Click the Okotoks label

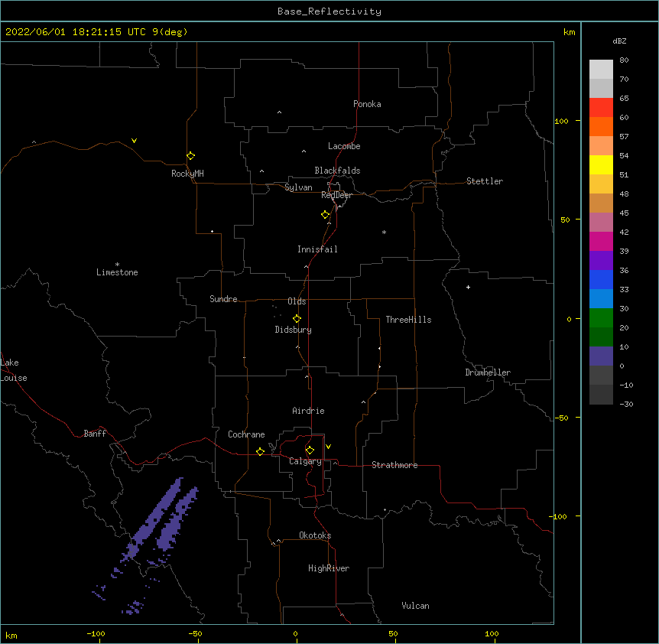[x=315, y=535]
